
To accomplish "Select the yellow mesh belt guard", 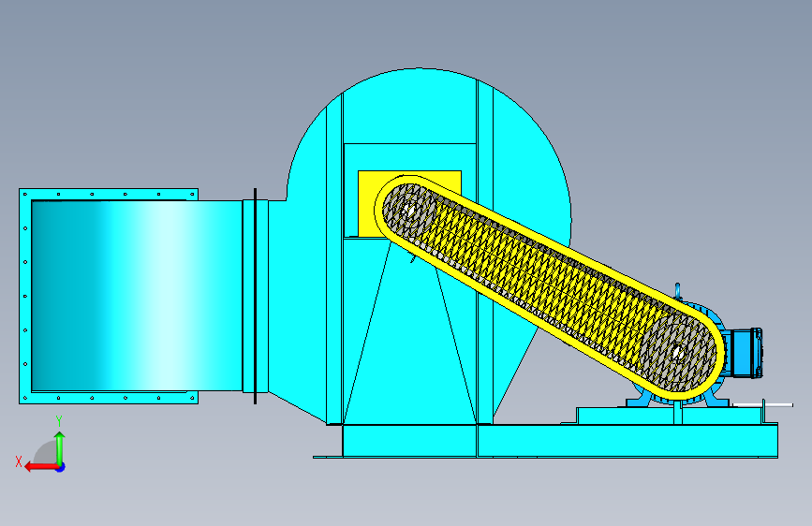I will [547, 289].
